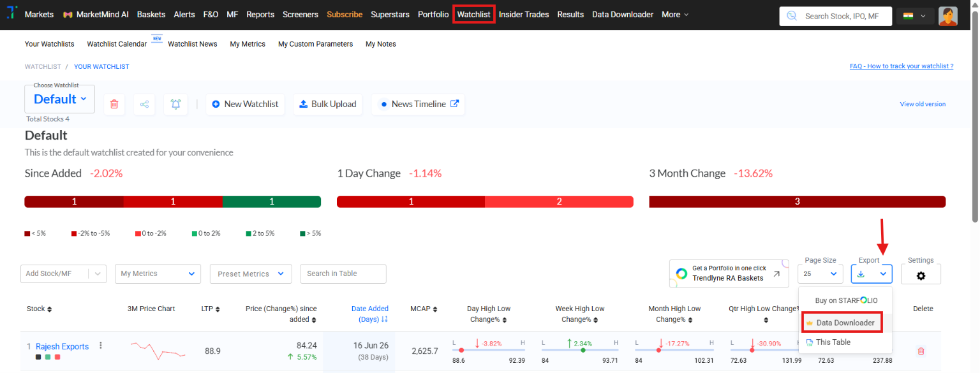
Task: Open FAQ - How to track your watchlist
Action: [902, 66]
